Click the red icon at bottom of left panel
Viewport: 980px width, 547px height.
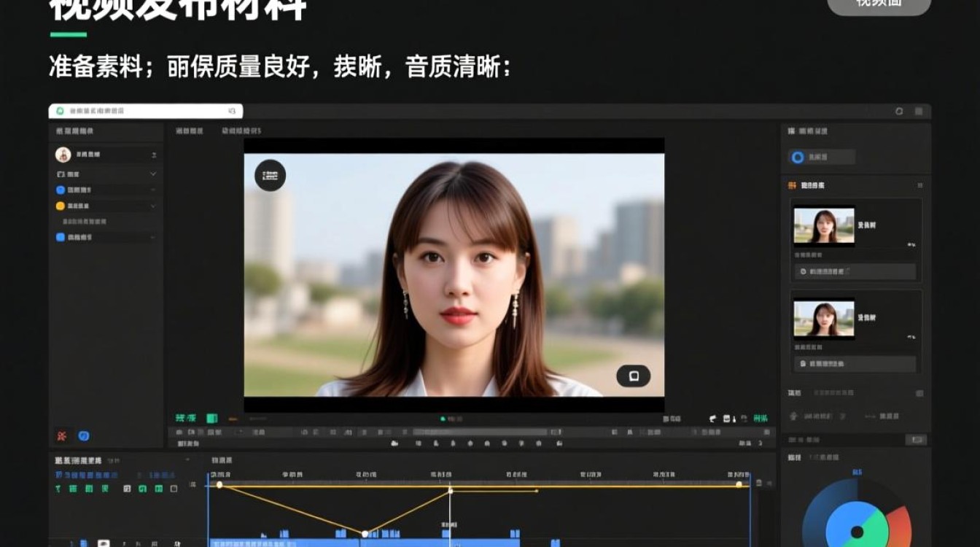62,435
